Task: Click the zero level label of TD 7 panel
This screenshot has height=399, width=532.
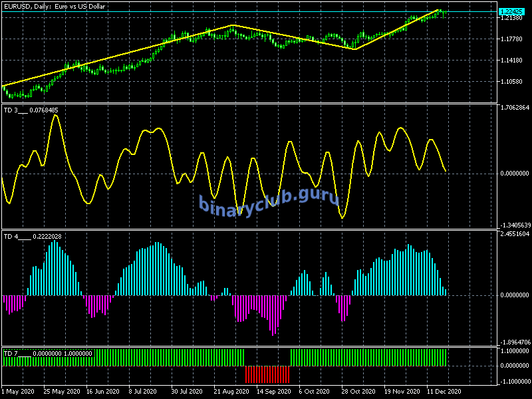Action: 515,366
